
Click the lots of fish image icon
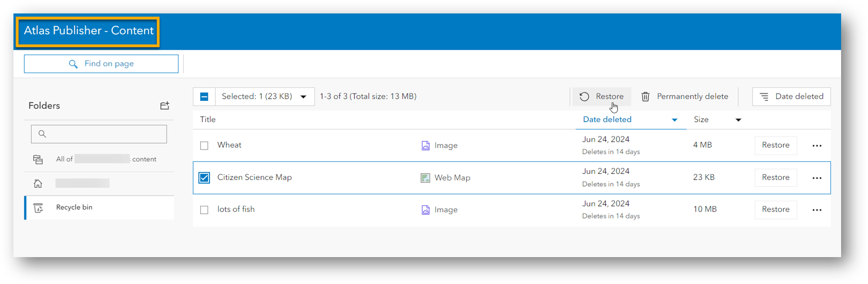tap(425, 210)
